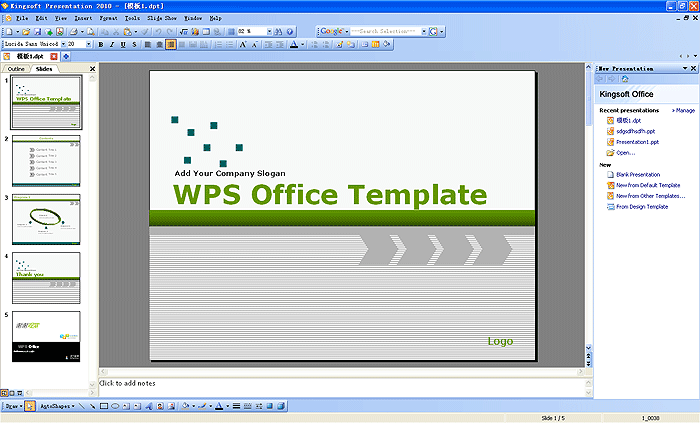Switch to Slide Sorter view button
The image size is (700, 423).
click(x=12, y=393)
